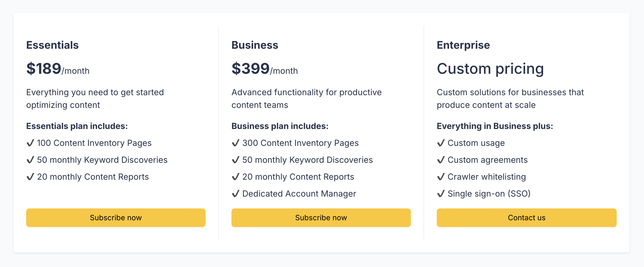The width and height of the screenshot is (644, 267).
Task: Click the checkmark beside Single sign-on (SSO)
Action: click(441, 194)
